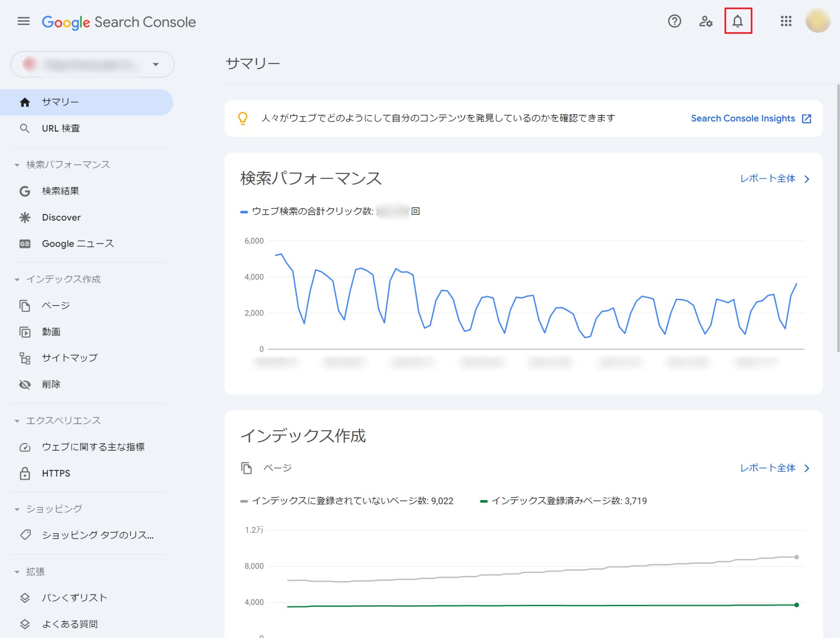Select Google ニュース in the sidebar

78,244
